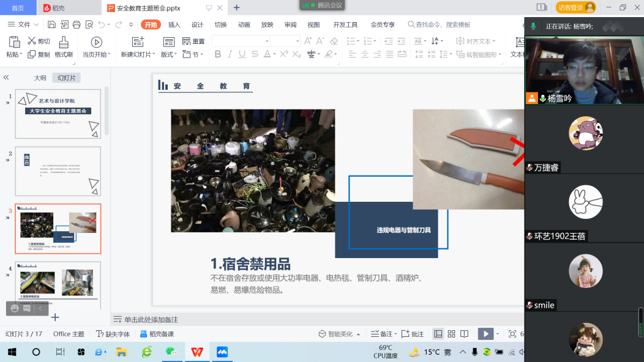This screenshot has height=362, width=644.
Task: Switch to slide sorter grid view icon
Action: point(451,334)
